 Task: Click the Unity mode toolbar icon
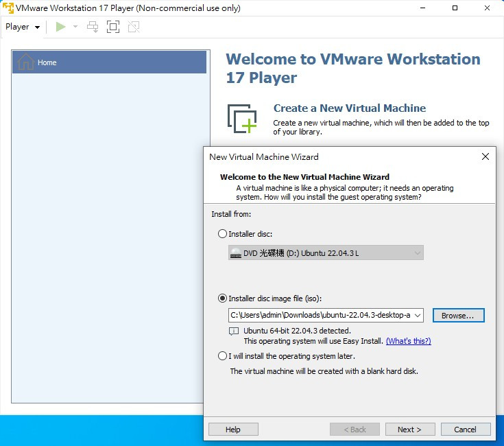tap(134, 27)
